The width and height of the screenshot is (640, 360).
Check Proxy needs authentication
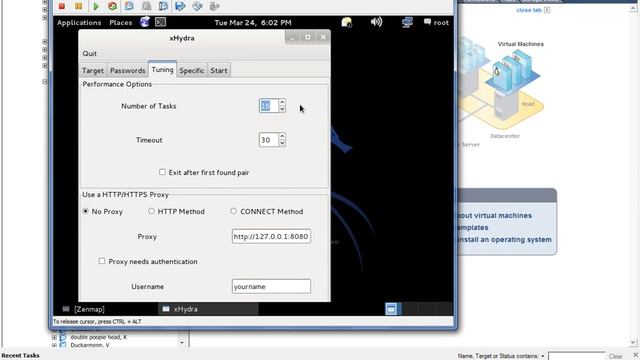(102, 261)
